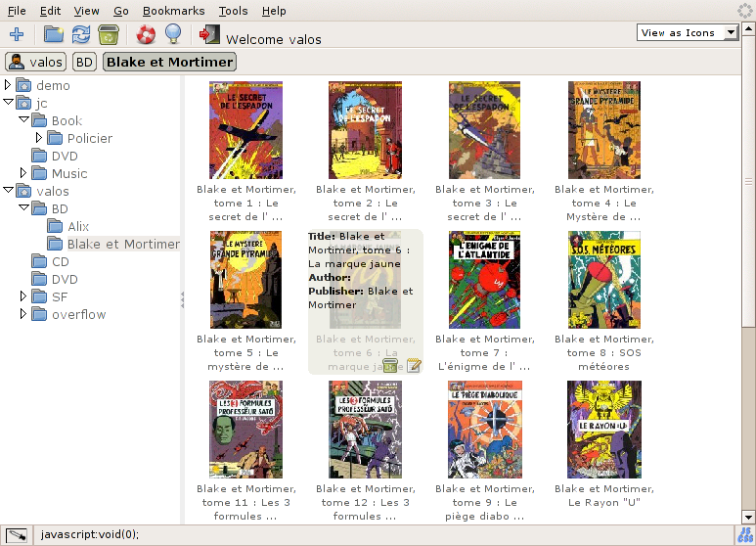
Task: Select the DVD folder under jc
Action: [65, 157]
